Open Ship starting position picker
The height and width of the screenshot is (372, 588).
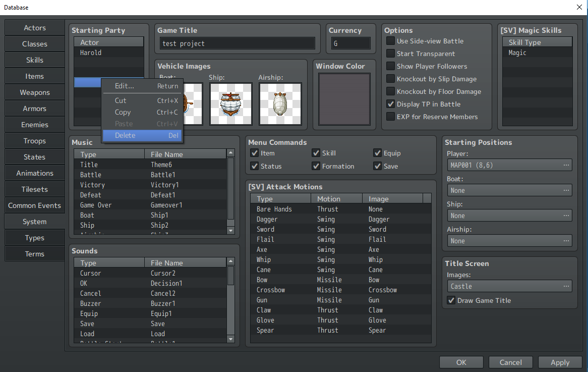(x=509, y=216)
